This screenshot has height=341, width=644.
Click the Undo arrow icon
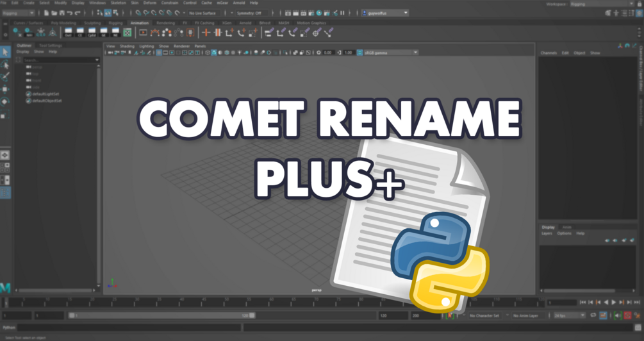click(70, 13)
